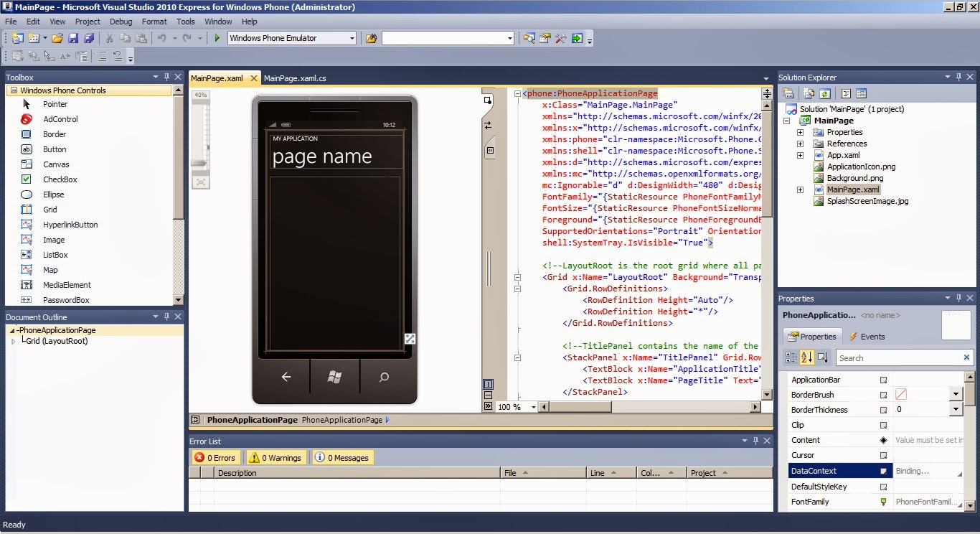Toggle the 0 Warnings filter button
The image size is (980, 534).
pyautogui.click(x=276, y=457)
